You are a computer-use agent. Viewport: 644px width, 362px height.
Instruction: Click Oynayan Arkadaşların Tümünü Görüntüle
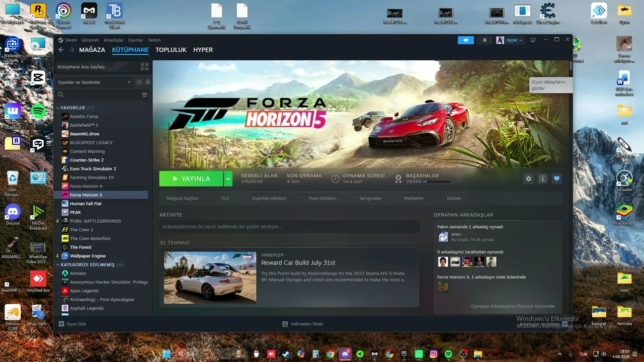click(x=513, y=306)
